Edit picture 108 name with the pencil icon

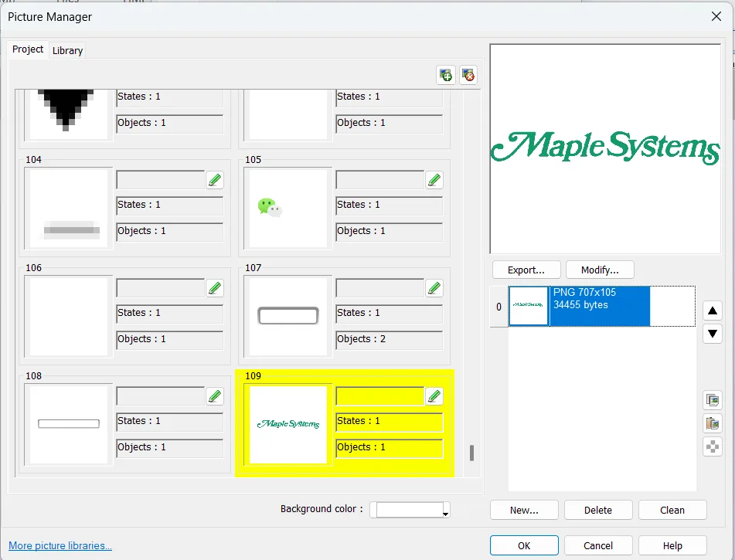coord(215,396)
